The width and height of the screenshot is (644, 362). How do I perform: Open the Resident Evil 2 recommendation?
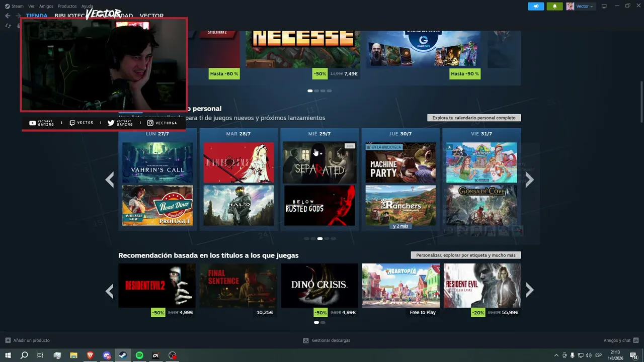tap(157, 286)
